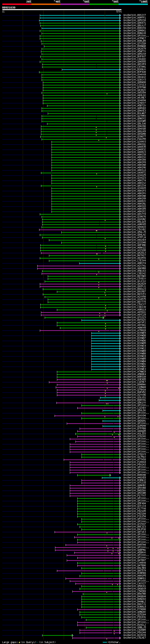Click the cyan ~100% identity legend segment
Viewport: 150px width, 644px height.
(133, 4)
